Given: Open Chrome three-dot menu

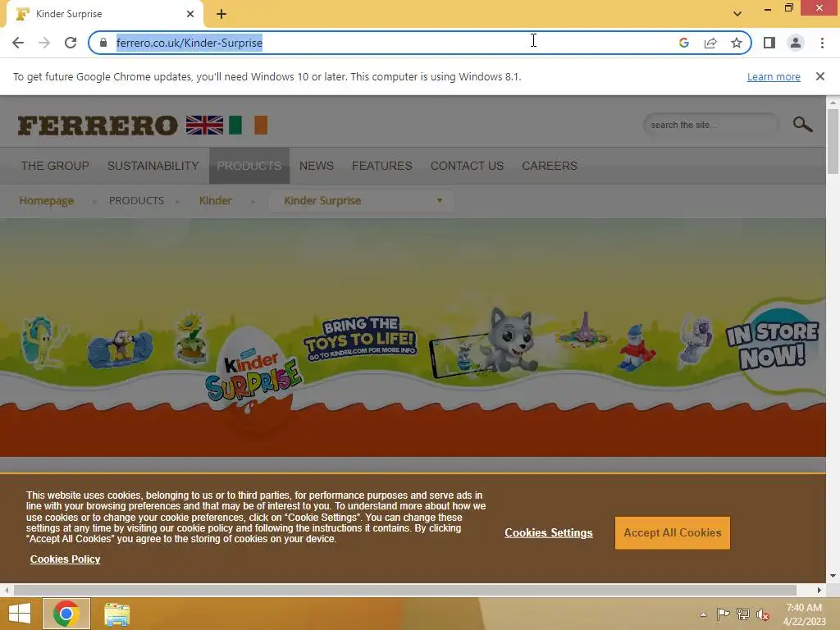Looking at the screenshot, I should pyautogui.click(x=822, y=43).
